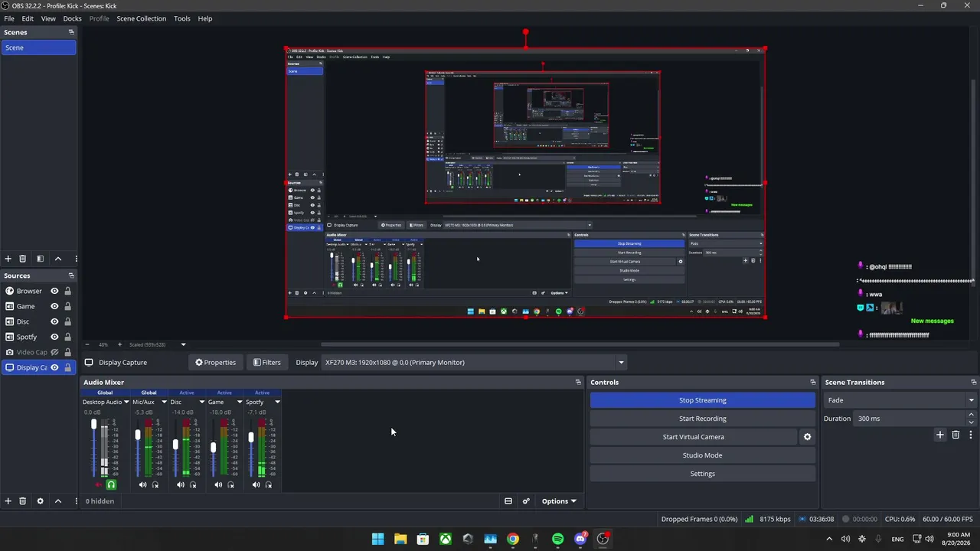Open Spotify from the taskbar
Screen dimensions: 980x551
[557, 539]
